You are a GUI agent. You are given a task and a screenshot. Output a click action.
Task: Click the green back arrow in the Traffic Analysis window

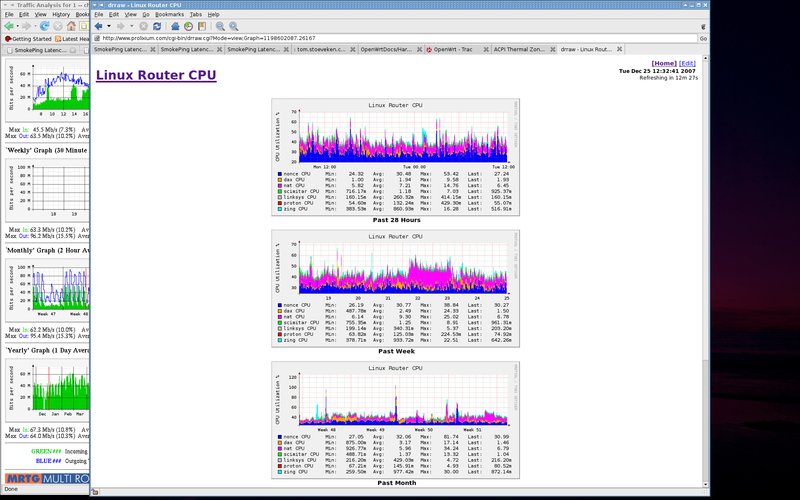tap(9, 26)
